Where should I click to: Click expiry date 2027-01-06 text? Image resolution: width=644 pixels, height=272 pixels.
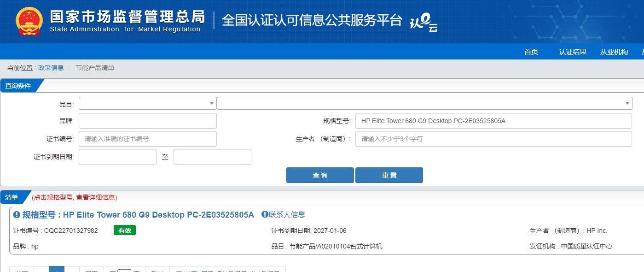click(x=330, y=231)
